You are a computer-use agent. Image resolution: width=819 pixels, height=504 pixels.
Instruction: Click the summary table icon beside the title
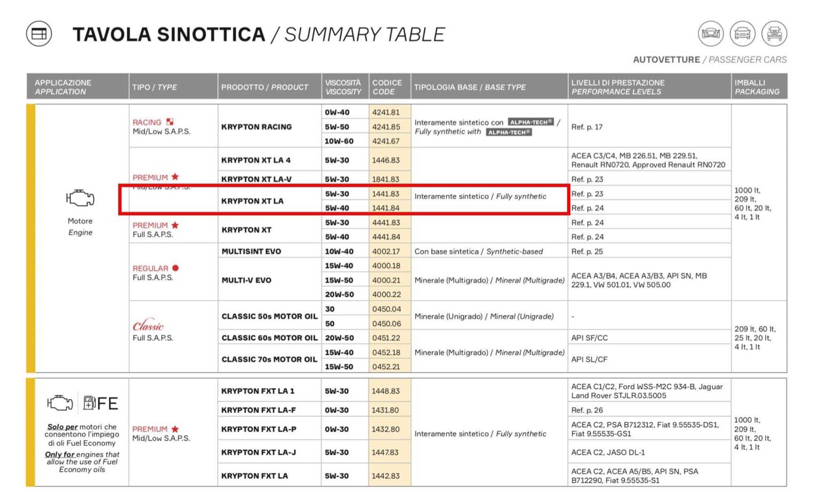(39, 34)
